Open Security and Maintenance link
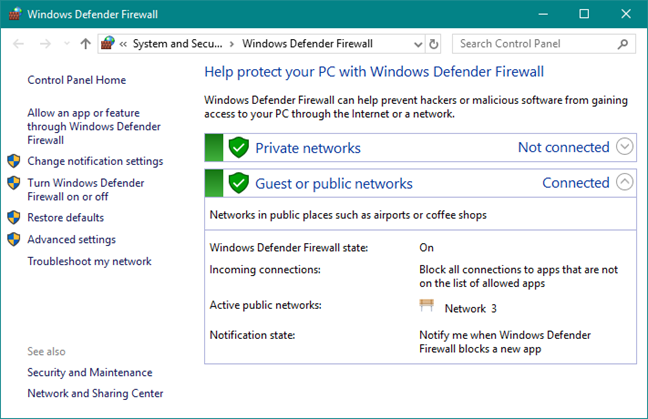 point(90,372)
